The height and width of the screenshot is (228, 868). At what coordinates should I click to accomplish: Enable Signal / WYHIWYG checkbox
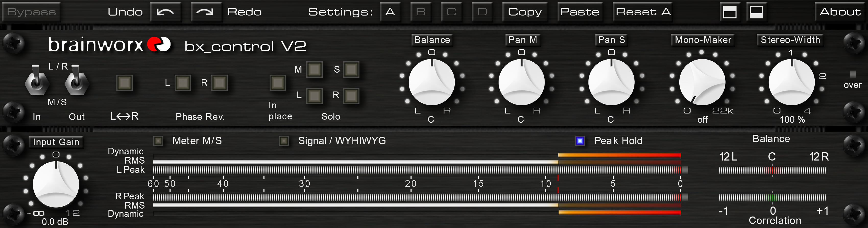pos(284,141)
